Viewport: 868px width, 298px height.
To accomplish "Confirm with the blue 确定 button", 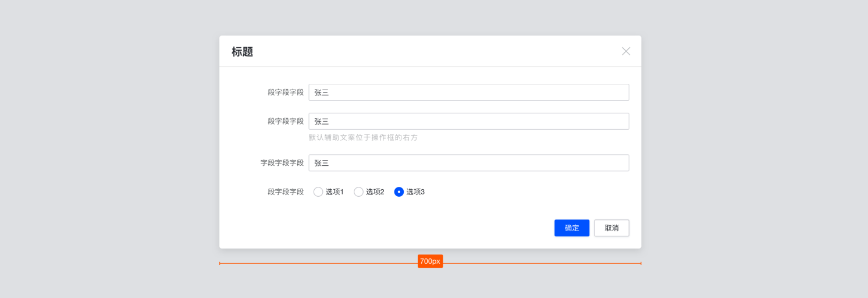I will [572, 228].
